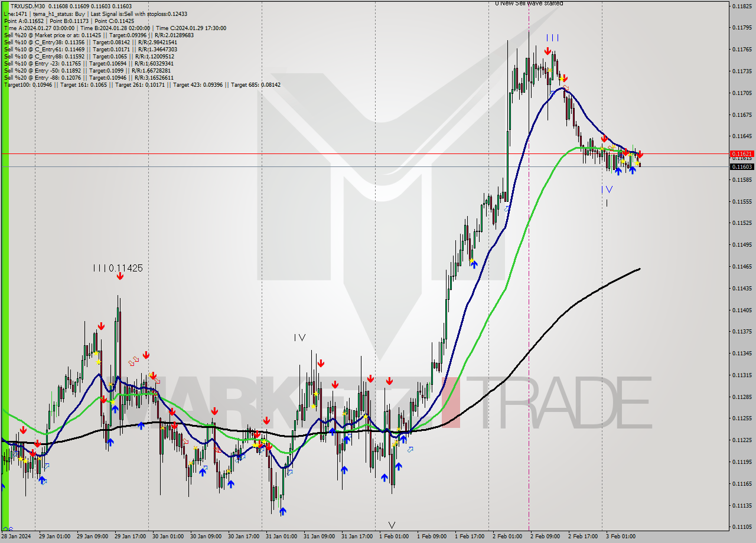Viewport: 756px width, 543px height.
Task: Click the 0.11495 price axis label
Action: click(741, 244)
